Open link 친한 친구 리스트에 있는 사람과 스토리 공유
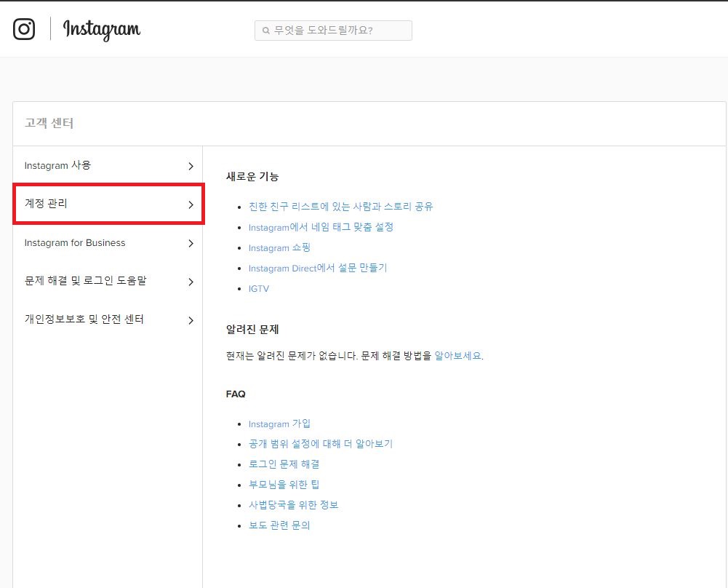This screenshot has height=588, width=728. [x=340, y=207]
